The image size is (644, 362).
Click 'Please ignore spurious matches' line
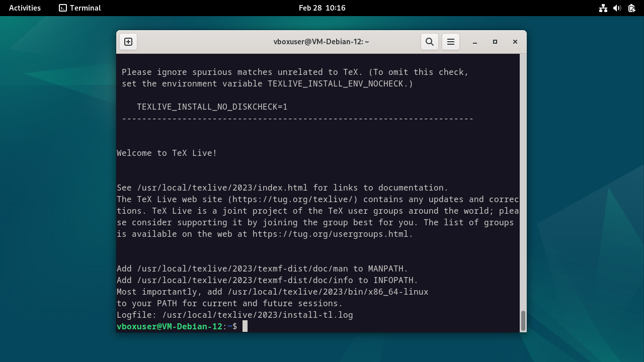pyautogui.click(x=295, y=72)
